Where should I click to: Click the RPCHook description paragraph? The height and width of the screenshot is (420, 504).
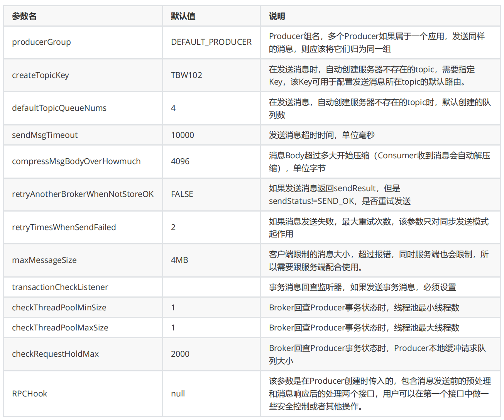[380, 394]
